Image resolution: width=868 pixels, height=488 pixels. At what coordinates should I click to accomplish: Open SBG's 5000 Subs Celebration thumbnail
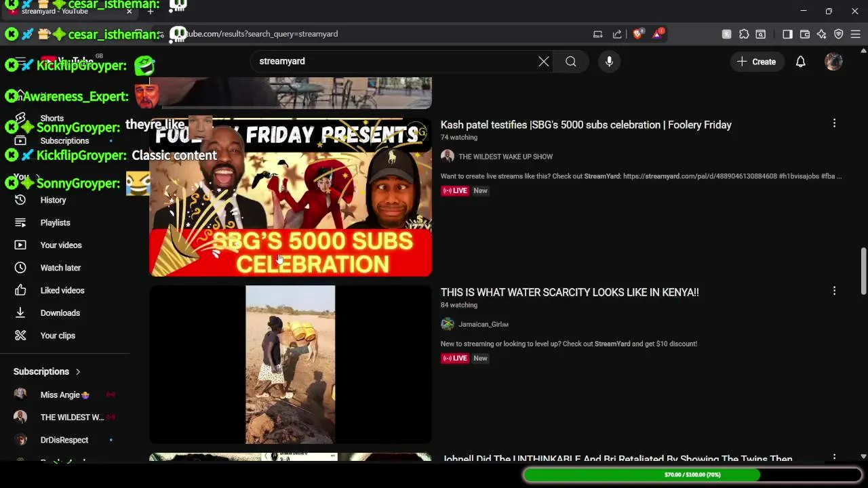[x=290, y=197]
